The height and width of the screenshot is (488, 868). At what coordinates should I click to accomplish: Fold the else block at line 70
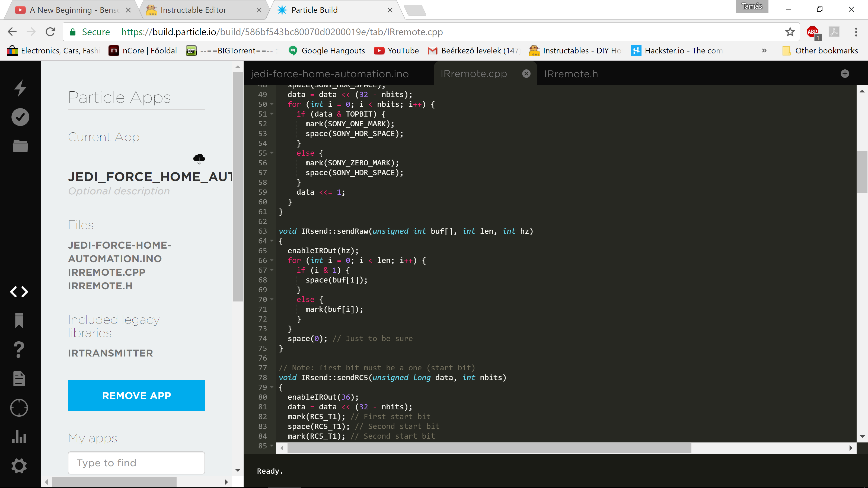pyautogui.click(x=272, y=299)
